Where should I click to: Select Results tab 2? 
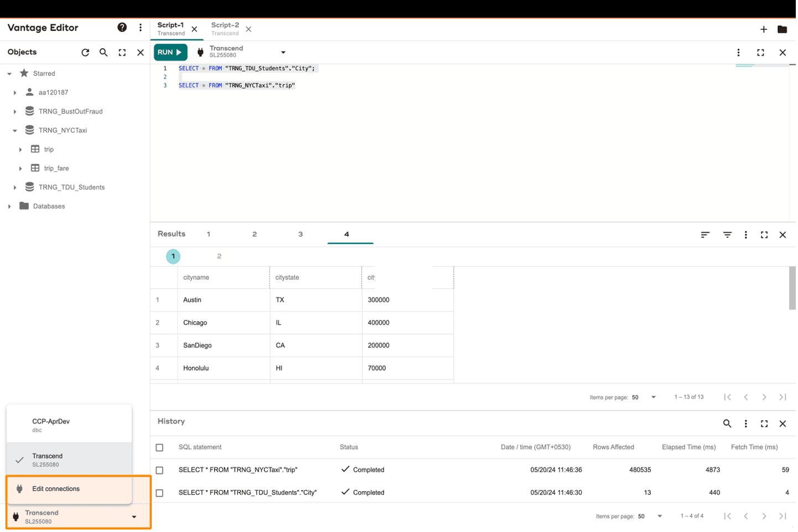point(255,234)
